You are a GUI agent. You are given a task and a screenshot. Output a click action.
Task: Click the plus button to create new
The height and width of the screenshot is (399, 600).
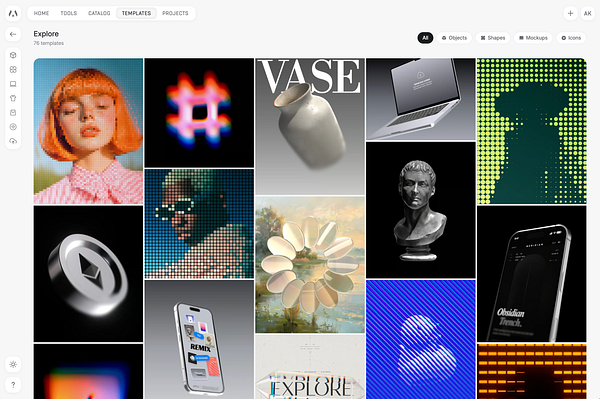tap(570, 13)
